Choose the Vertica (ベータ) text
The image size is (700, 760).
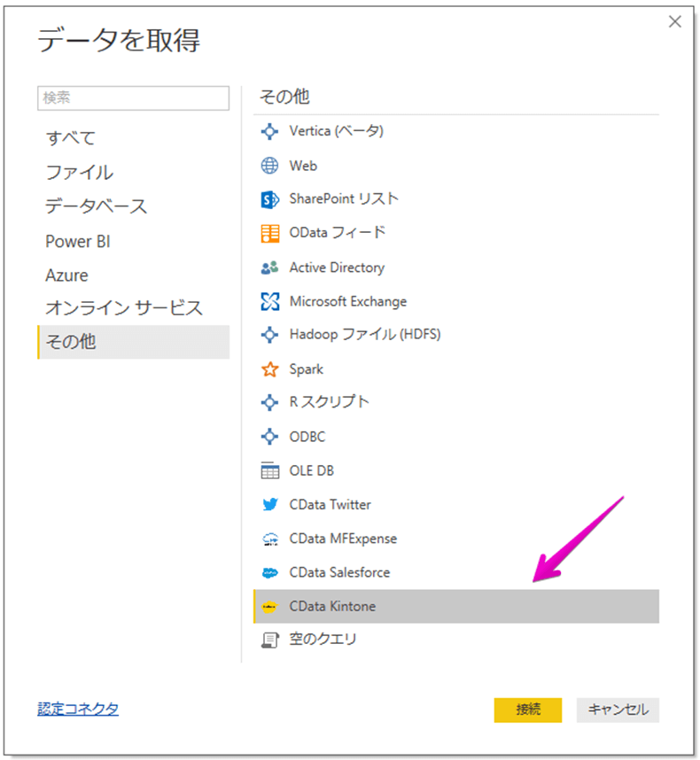337,131
